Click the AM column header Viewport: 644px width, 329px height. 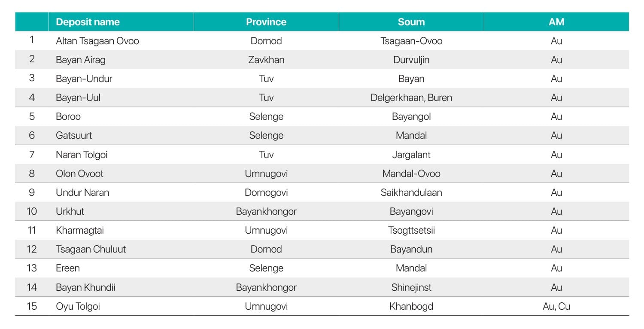click(556, 22)
